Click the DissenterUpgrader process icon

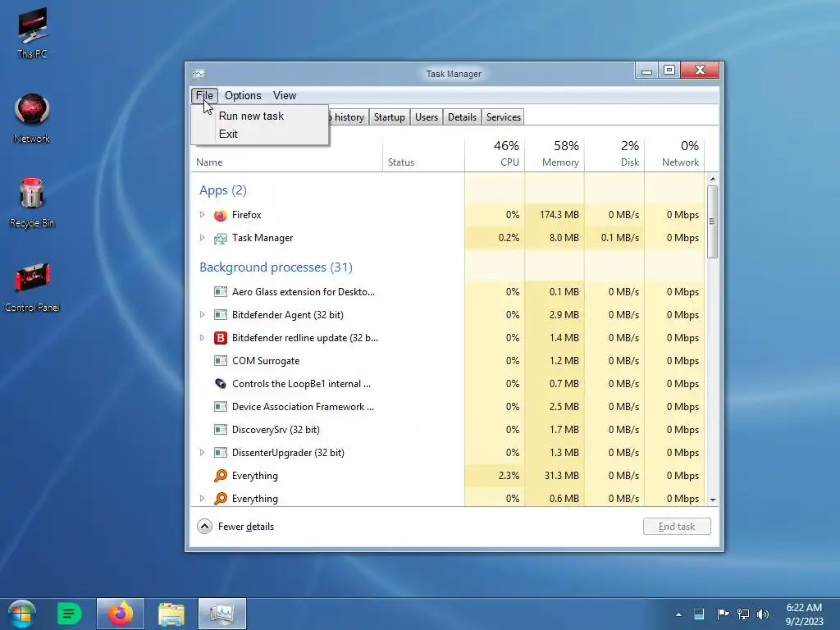pos(220,453)
